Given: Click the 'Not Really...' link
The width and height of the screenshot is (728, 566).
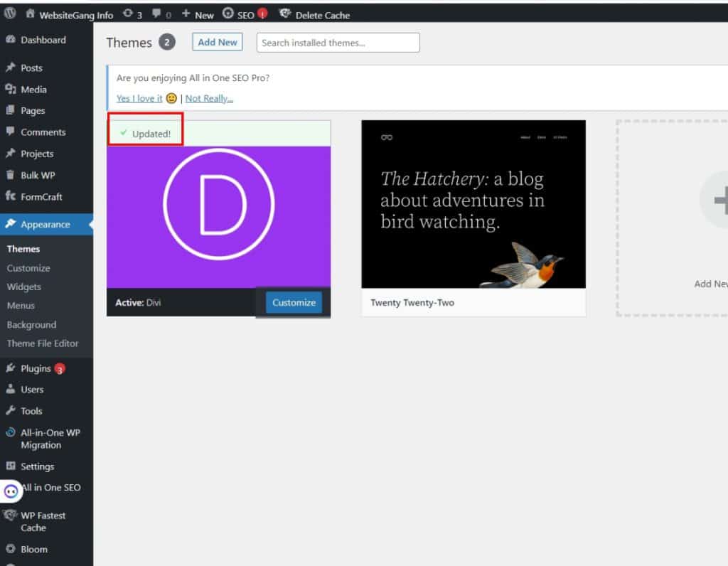Looking at the screenshot, I should pyautogui.click(x=209, y=98).
